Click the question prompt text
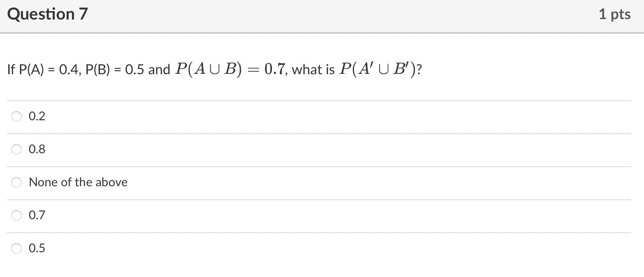 213,69
